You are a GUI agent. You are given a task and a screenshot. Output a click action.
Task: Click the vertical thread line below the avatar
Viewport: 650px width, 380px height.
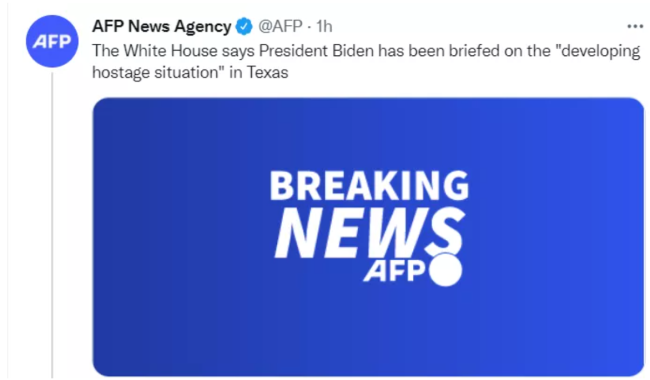[x=52, y=225]
